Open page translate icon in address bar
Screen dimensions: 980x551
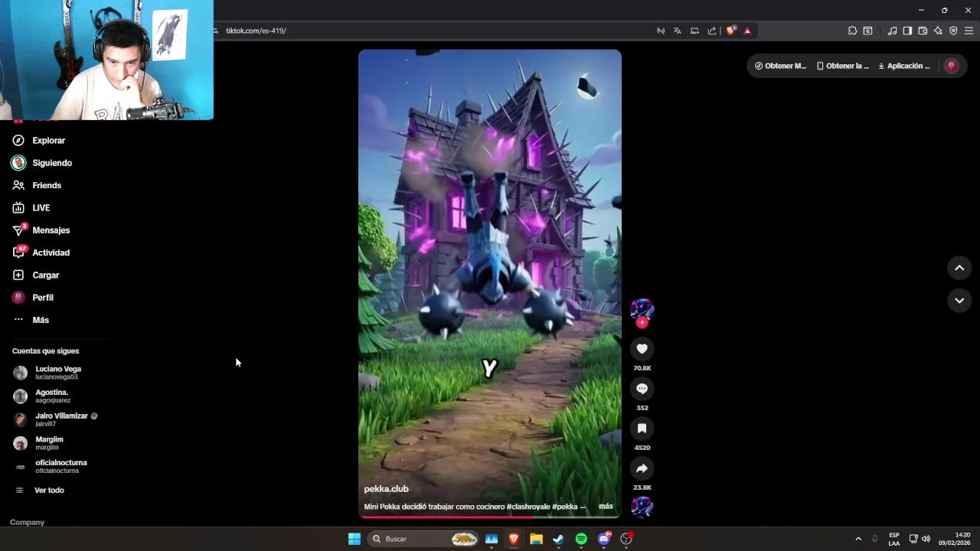pyautogui.click(x=677, y=31)
